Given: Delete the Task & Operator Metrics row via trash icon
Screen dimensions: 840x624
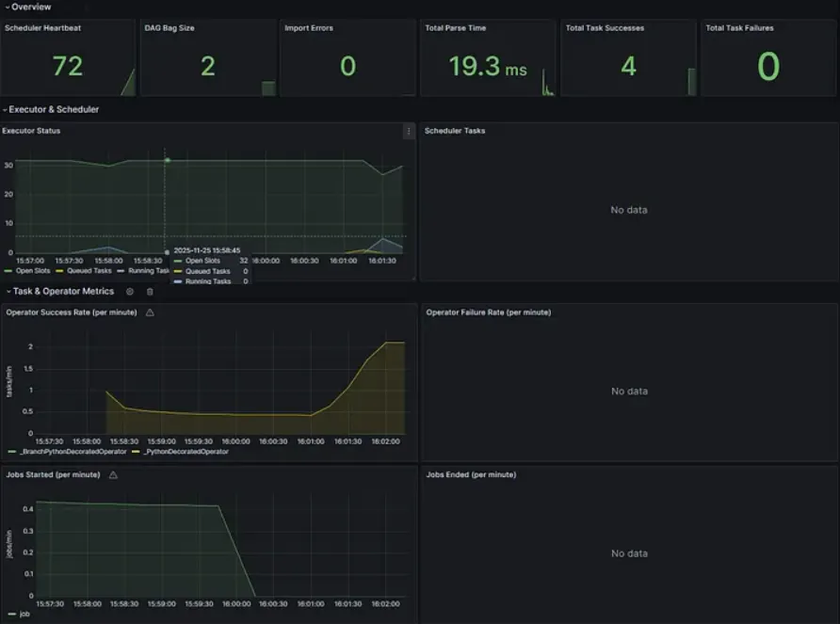Looking at the screenshot, I should point(150,292).
